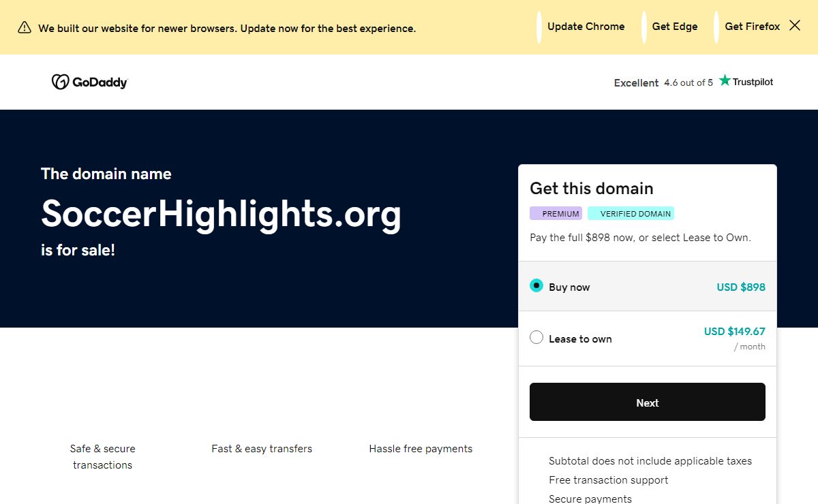Click 'Excellent 4.6 out of 5' rating text
Screen dimensions: 818x504
coord(663,83)
